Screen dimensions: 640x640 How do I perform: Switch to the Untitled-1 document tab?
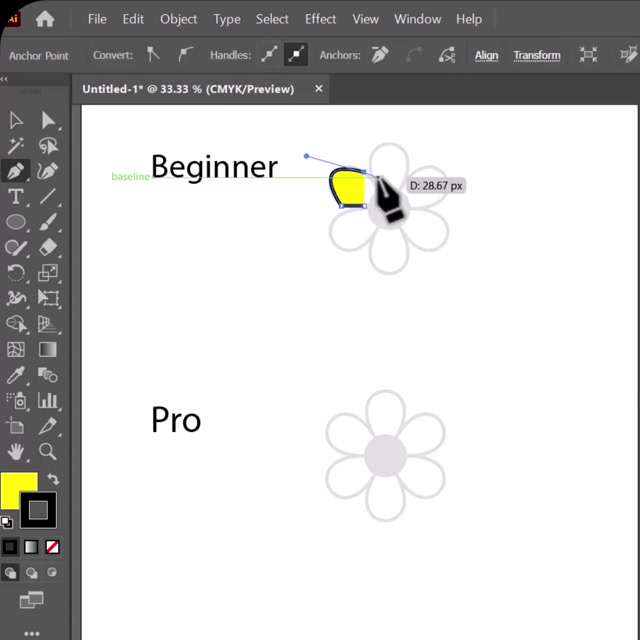coord(188,89)
